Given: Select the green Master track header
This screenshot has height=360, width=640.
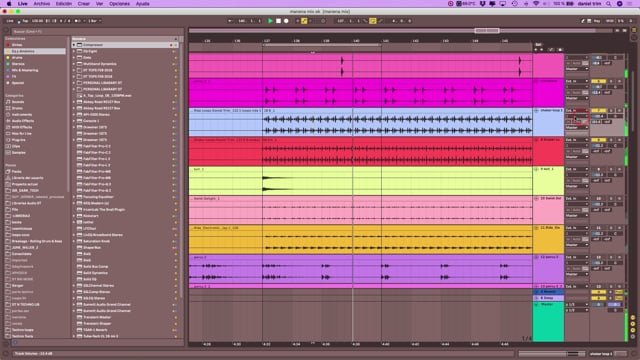Looking at the screenshot, I should pyautogui.click(x=549, y=322).
